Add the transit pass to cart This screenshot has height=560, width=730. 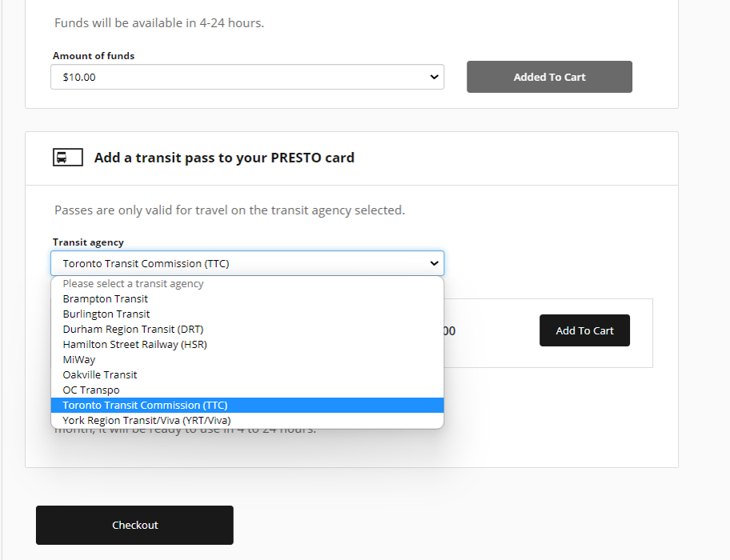(585, 330)
